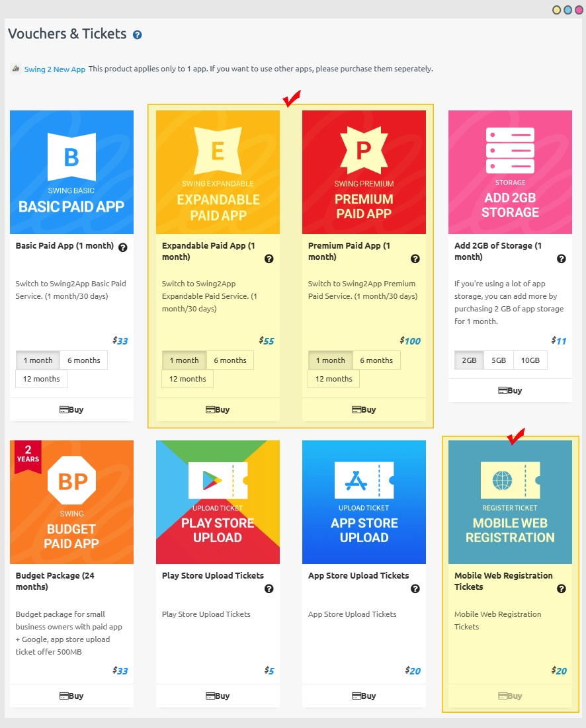
Task: Select 12 months for Expandable Paid App
Action: click(188, 379)
